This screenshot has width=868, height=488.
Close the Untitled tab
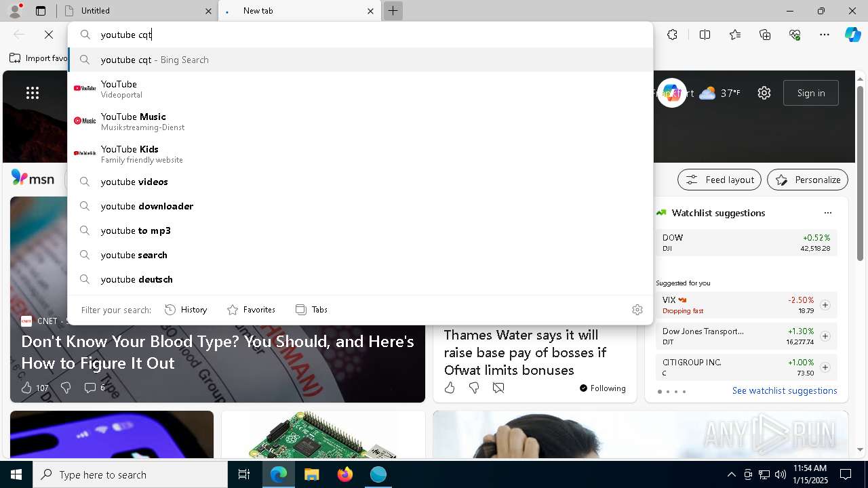coord(208,11)
